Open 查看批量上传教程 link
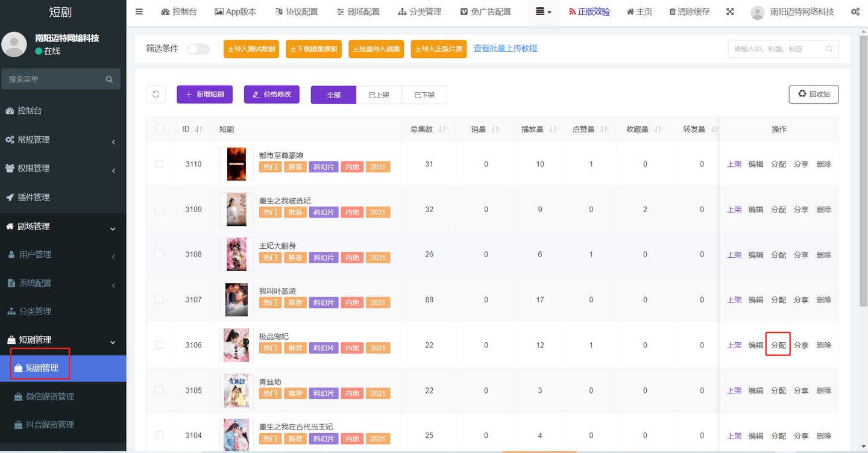This screenshot has height=453, width=868. click(505, 48)
